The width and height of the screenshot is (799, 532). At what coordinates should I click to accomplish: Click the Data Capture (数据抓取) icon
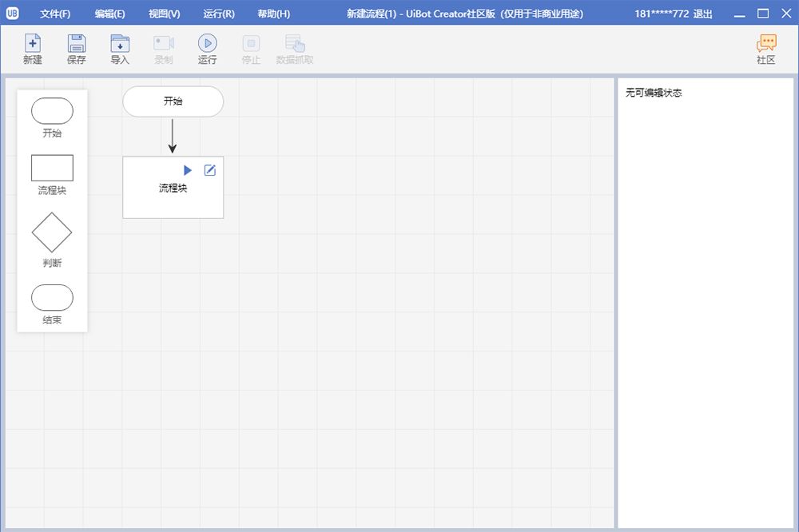(x=295, y=44)
